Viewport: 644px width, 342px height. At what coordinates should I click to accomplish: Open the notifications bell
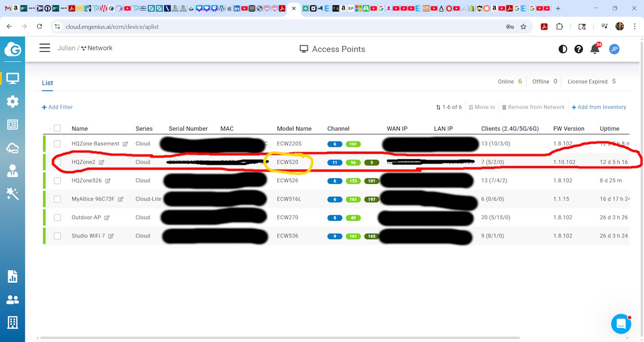tap(595, 49)
